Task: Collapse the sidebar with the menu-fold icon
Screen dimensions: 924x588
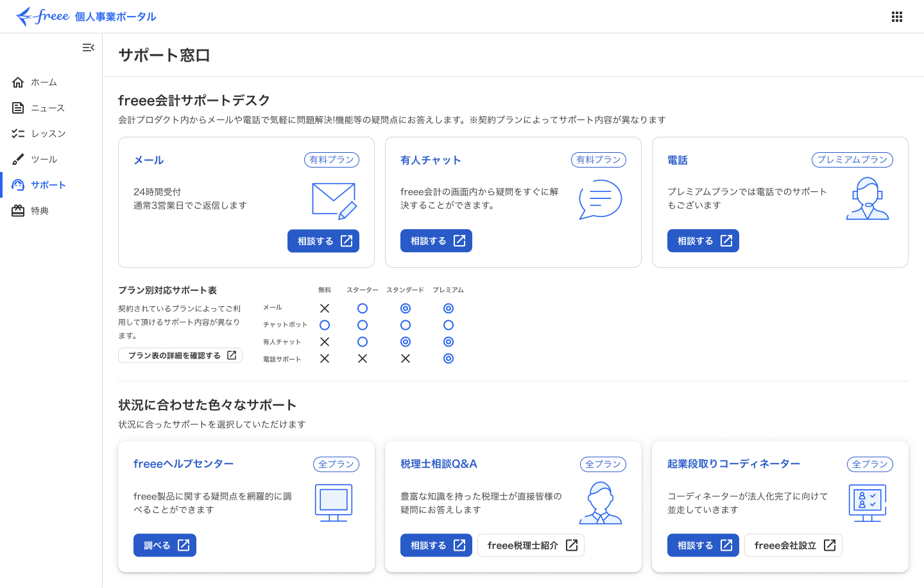Action: 89,48
